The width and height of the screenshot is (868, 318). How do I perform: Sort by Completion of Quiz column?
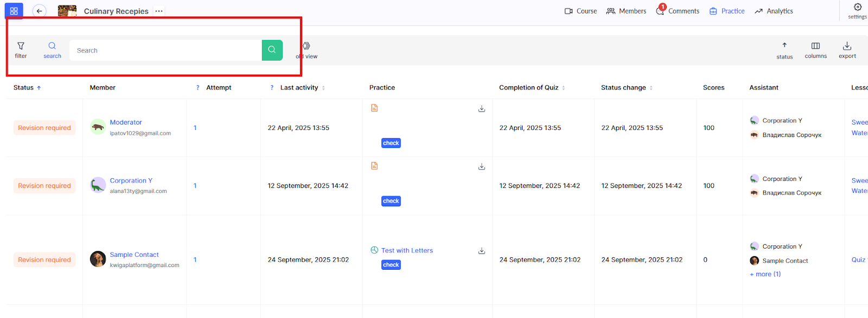tap(532, 87)
